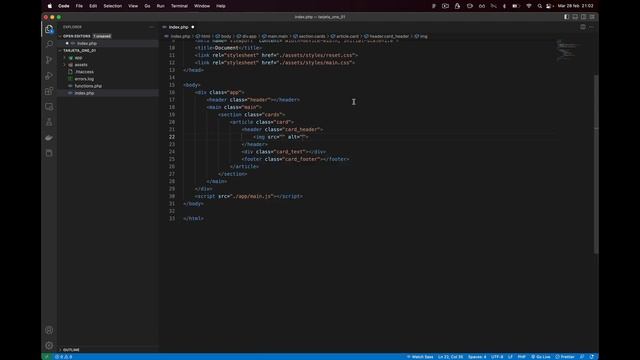Open the Go menu
The image size is (640, 360).
click(x=147, y=6)
